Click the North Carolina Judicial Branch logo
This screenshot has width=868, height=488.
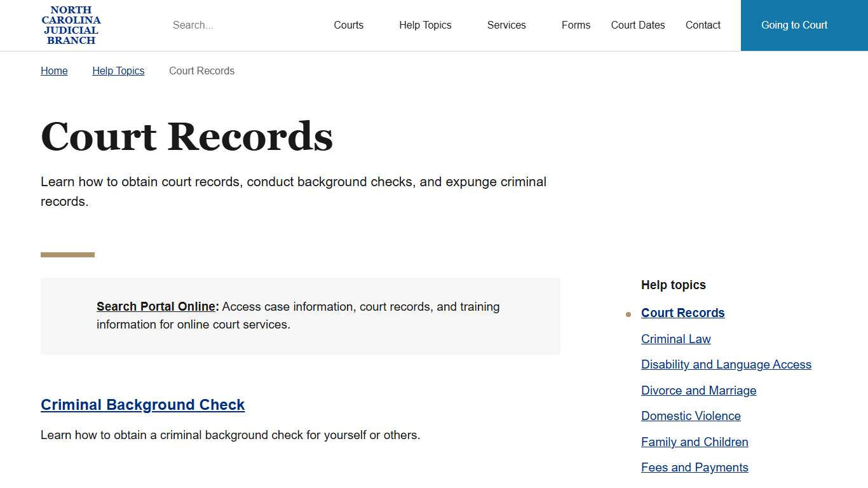coord(71,25)
